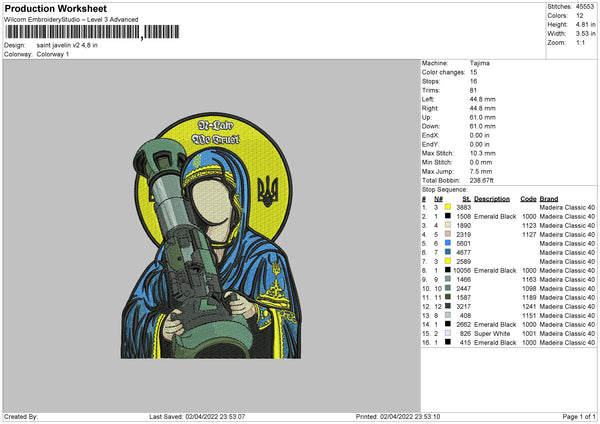Click the "N#" column header
The image size is (600, 424).
click(439, 199)
